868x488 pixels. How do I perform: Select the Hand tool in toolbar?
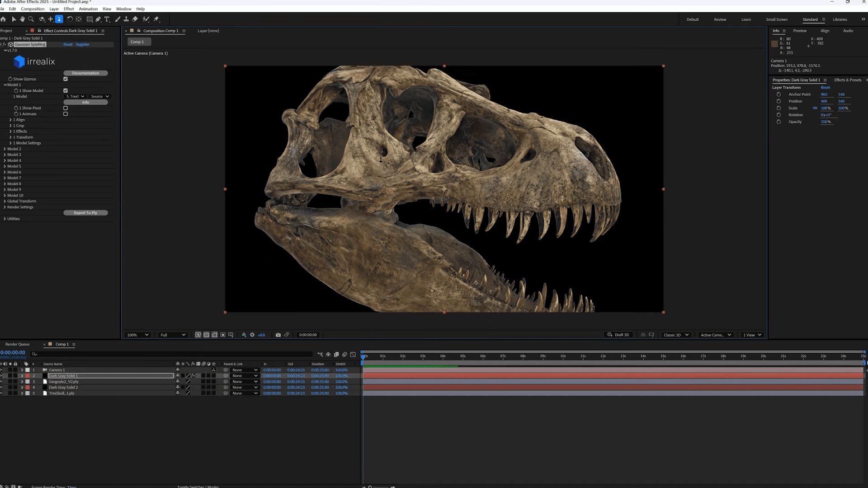pos(22,19)
